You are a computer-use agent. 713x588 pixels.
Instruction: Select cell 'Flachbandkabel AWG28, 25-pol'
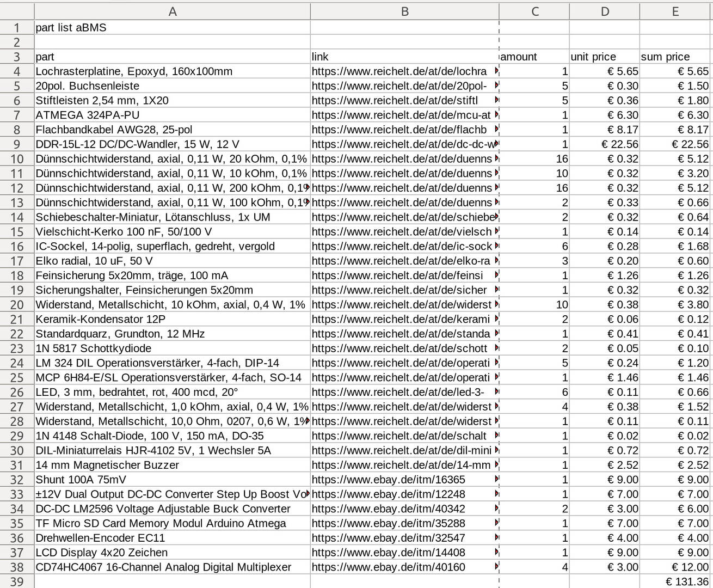pos(173,130)
